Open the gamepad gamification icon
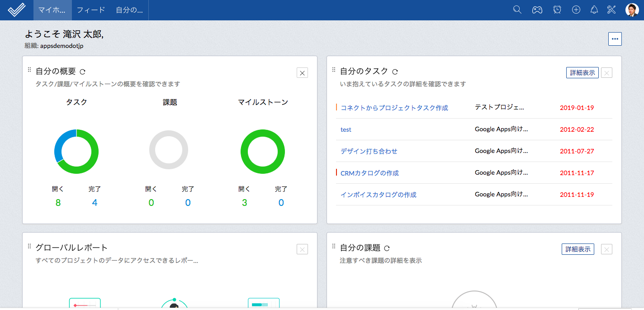 537,10
